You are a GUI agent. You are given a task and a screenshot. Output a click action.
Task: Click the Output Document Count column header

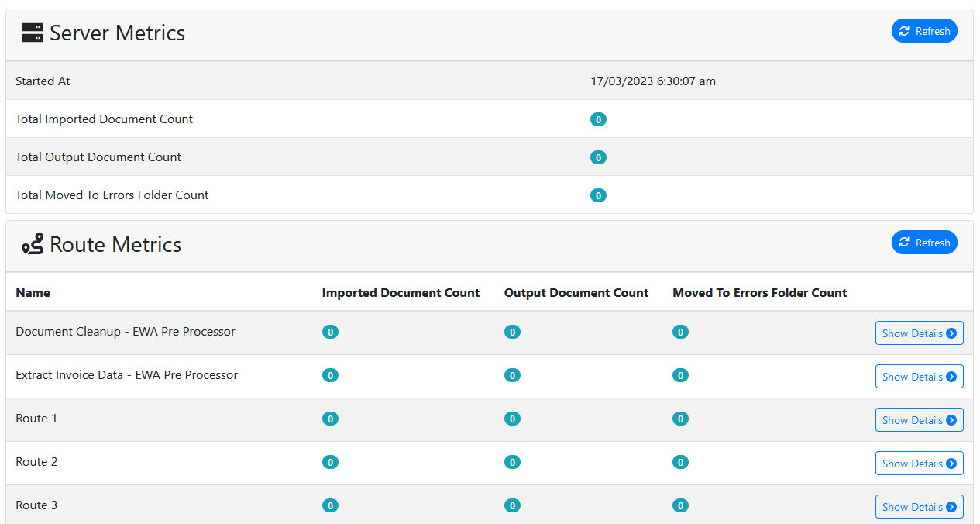click(576, 292)
